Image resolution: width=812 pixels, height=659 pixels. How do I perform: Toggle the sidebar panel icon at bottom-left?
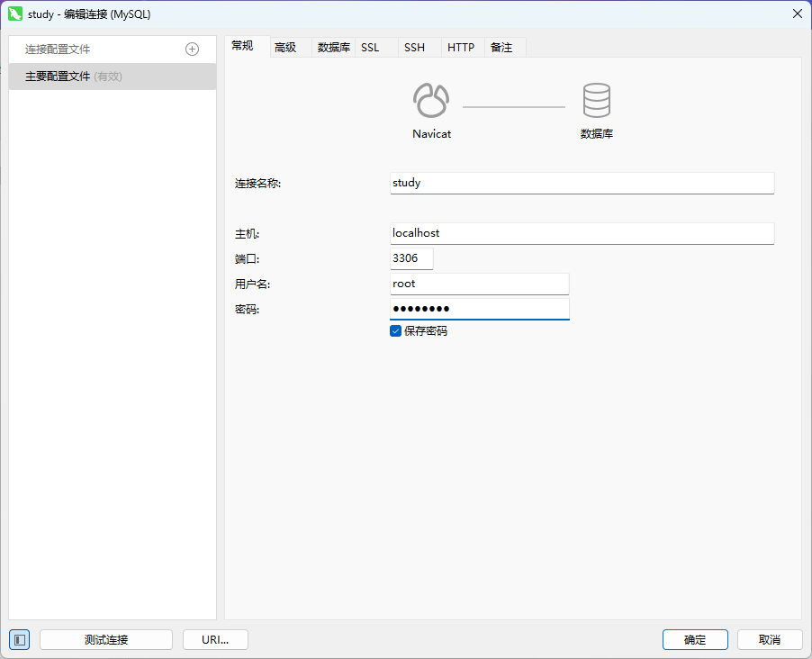click(x=20, y=639)
